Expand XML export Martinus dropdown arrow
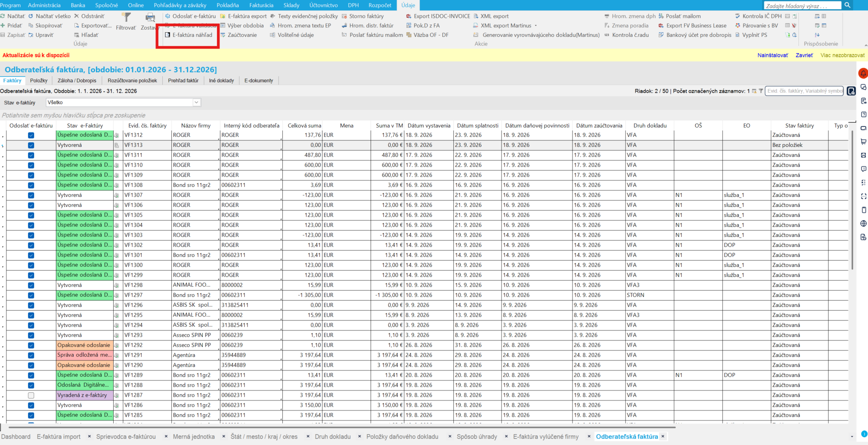This screenshot has width=868, height=445. point(536,25)
